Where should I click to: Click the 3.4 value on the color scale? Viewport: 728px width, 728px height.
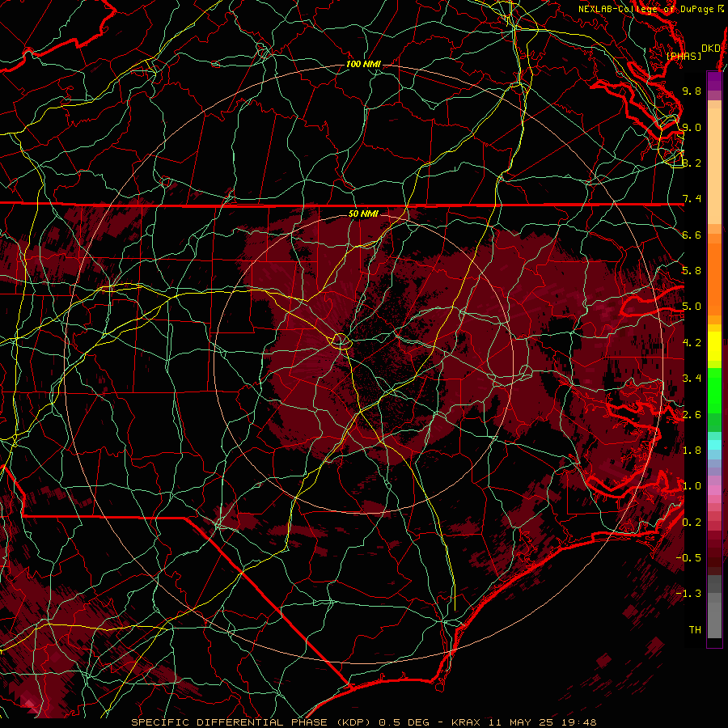point(692,379)
